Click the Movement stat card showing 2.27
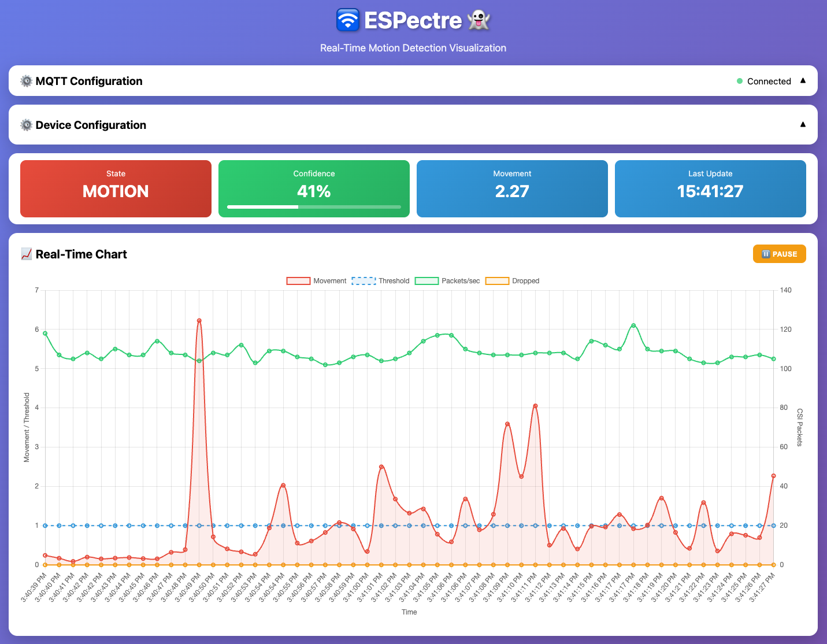The image size is (827, 644). pos(512,188)
